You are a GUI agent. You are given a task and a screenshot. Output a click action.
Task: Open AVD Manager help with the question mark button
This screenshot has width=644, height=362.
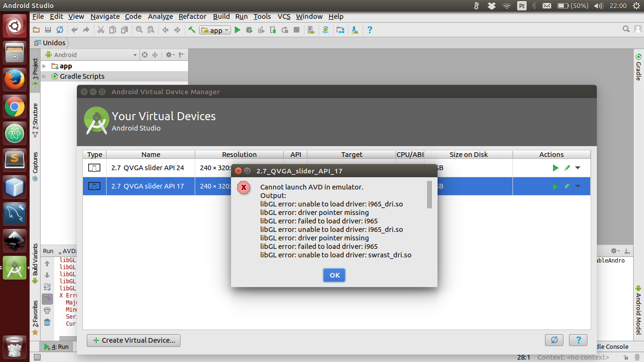(x=578, y=340)
